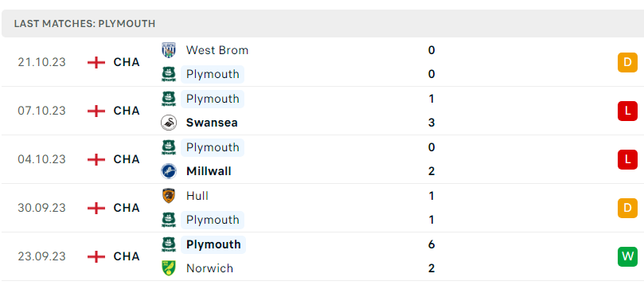The image size is (644, 289).
Task: Open the Millwall team link
Action: 209,171
